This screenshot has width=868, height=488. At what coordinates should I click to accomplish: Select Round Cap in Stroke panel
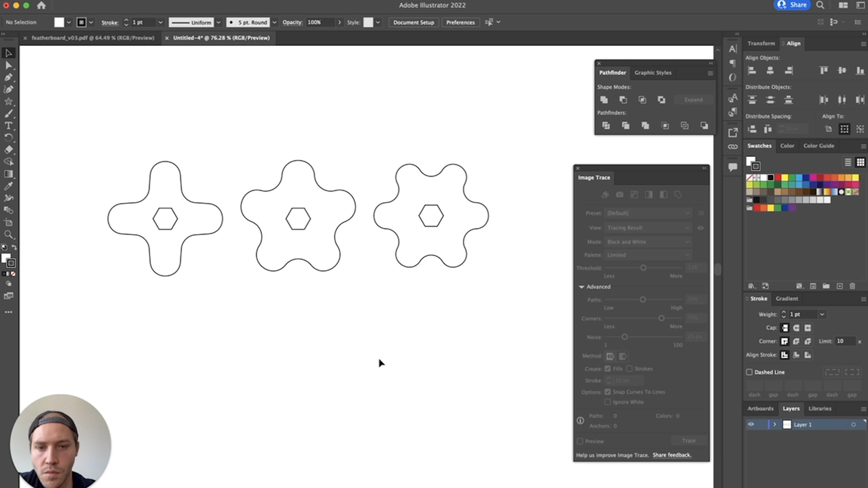pos(796,328)
